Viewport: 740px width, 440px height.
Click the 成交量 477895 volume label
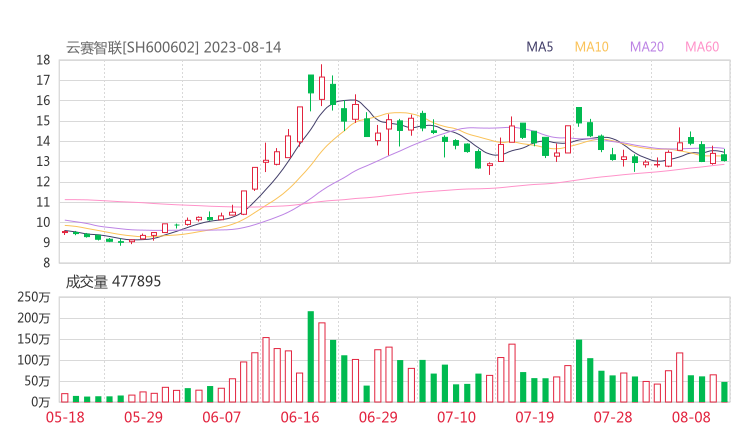tap(113, 282)
